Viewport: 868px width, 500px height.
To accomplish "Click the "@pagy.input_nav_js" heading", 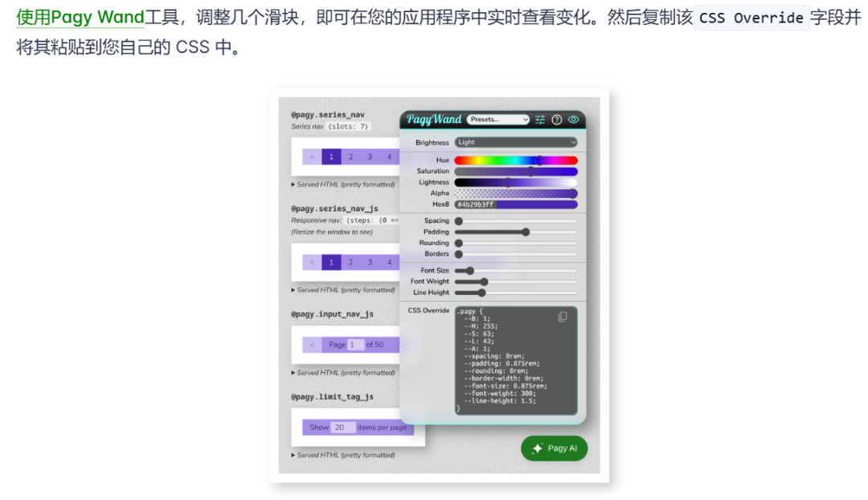I will pyautogui.click(x=332, y=314).
